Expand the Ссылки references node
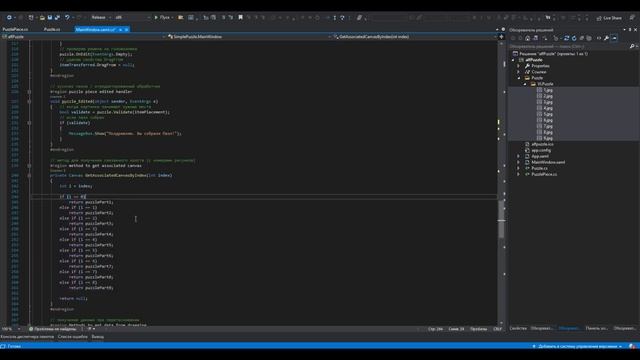 [519, 72]
